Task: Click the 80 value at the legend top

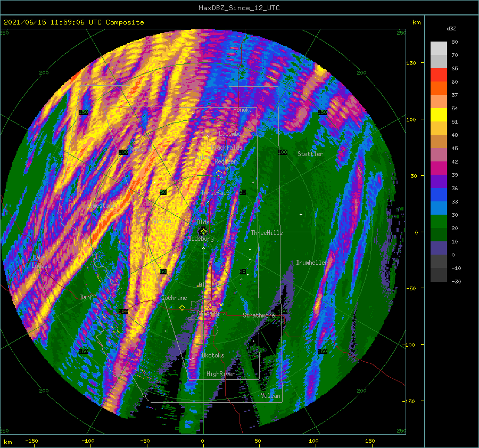Action: point(455,42)
